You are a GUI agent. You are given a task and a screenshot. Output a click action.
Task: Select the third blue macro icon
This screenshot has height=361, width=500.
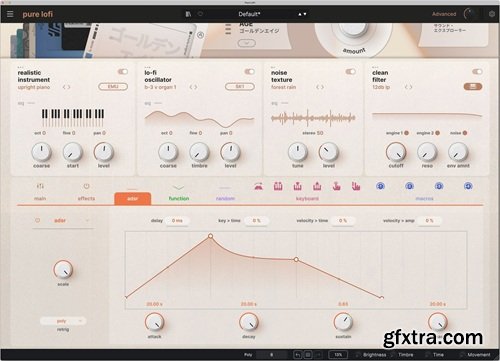439,186
